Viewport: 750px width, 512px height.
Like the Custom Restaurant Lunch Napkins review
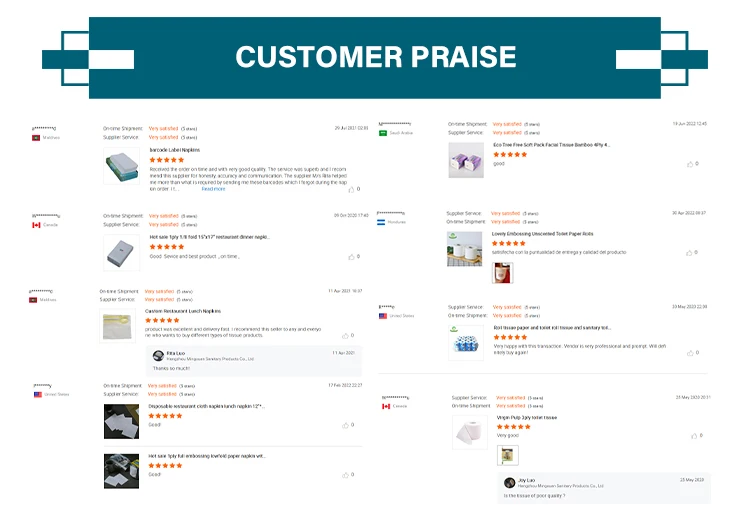point(345,335)
